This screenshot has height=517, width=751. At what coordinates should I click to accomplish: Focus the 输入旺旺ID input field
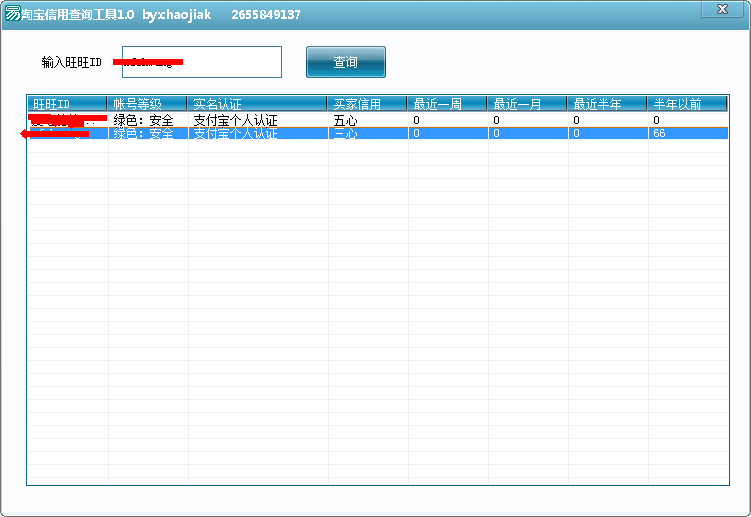[202, 62]
